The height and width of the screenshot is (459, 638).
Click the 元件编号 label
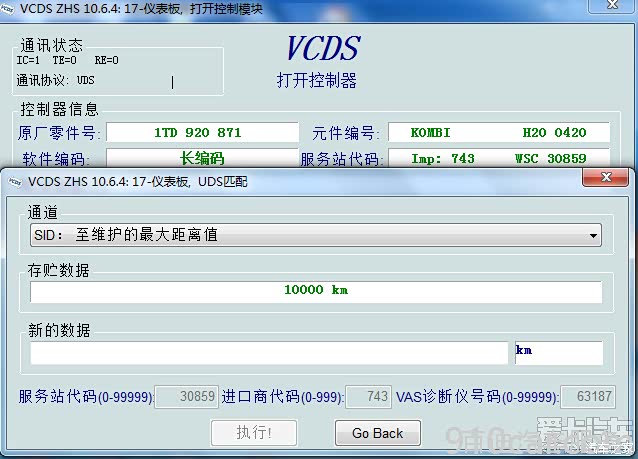(346, 133)
